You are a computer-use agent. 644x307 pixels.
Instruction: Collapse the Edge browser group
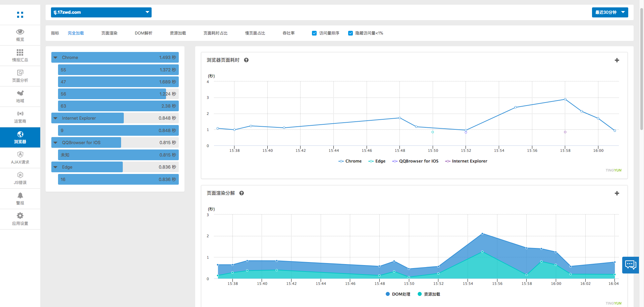56,167
